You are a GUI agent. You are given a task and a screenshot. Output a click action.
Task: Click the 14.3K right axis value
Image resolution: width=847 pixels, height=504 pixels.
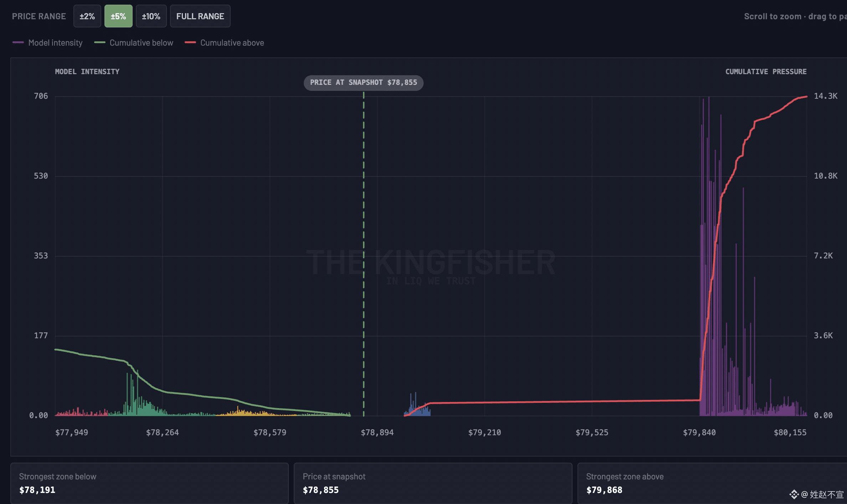[826, 96]
